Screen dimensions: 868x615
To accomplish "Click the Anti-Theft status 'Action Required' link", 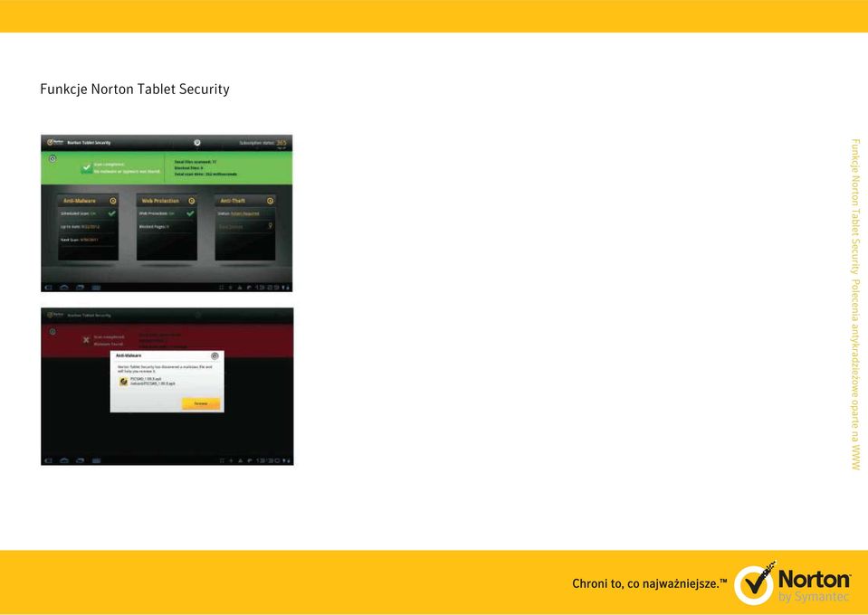I will coord(244,213).
